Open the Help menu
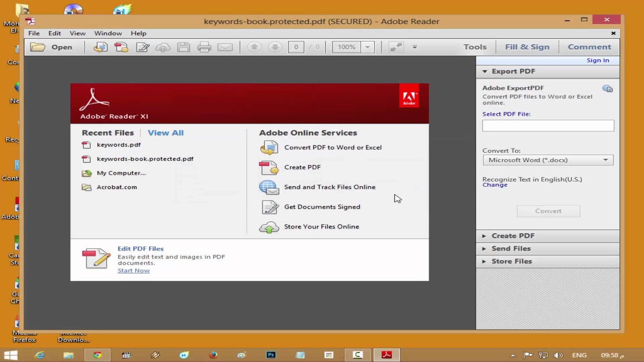644x362 pixels. 138,33
